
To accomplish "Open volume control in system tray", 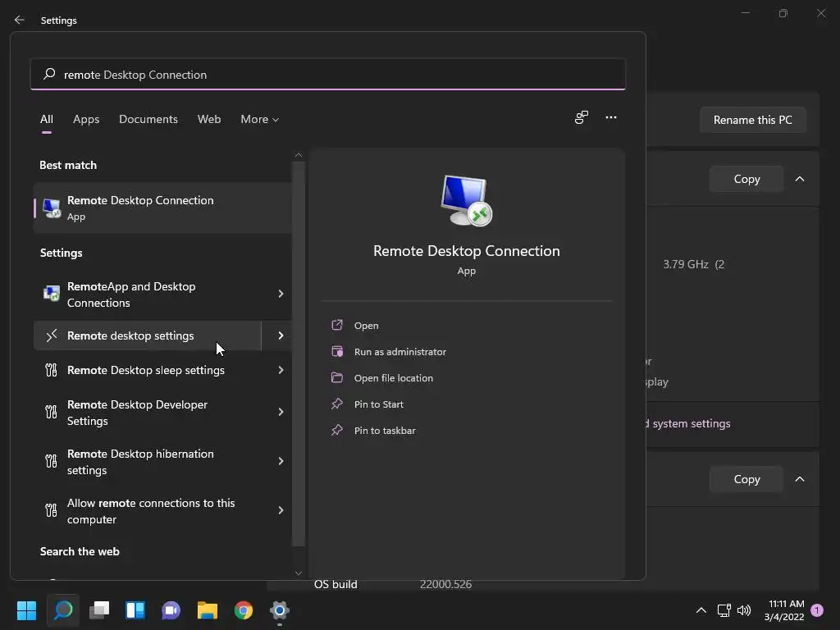I will tap(744, 610).
